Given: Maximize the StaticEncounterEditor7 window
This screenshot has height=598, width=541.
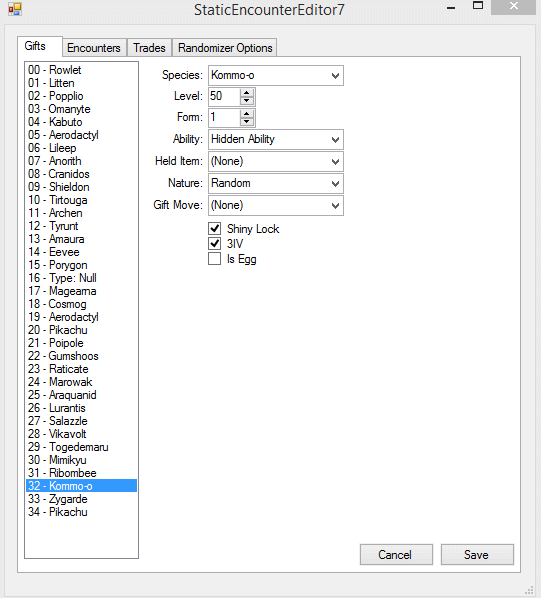Looking at the screenshot, I should [478, 6].
